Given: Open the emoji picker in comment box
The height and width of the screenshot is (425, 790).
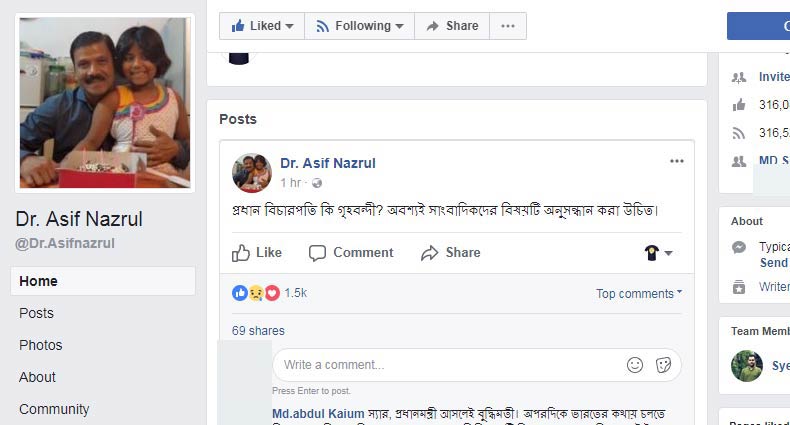Looking at the screenshot, I should [x=635, y=365].
